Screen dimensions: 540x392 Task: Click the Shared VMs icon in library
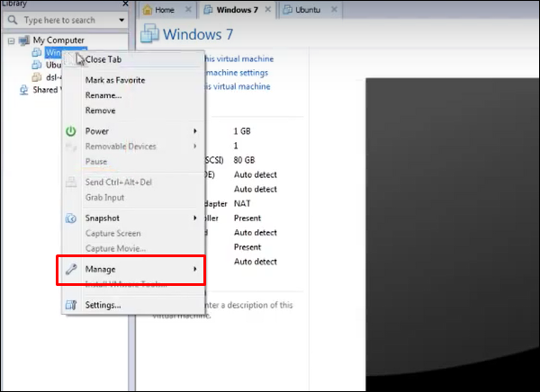tap(24, 90)
